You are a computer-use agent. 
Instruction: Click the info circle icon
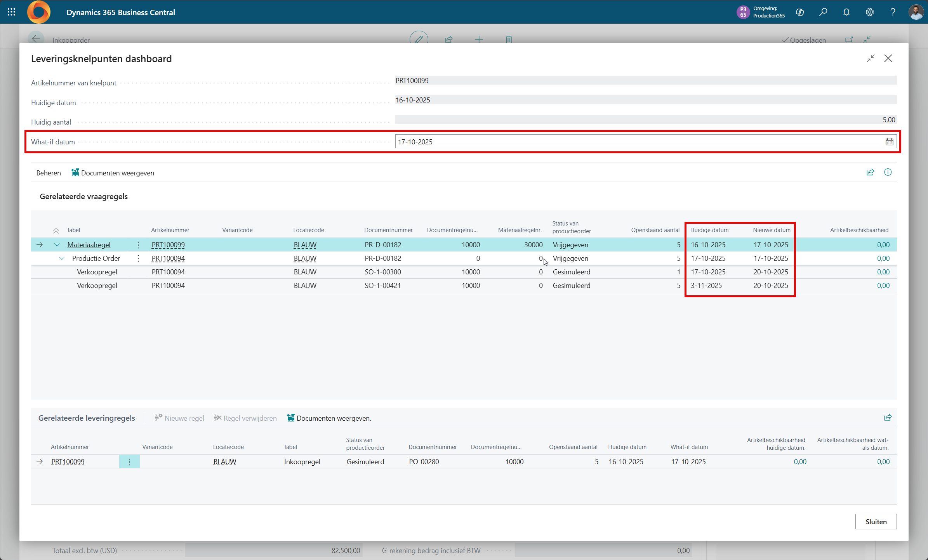point(888,172)
